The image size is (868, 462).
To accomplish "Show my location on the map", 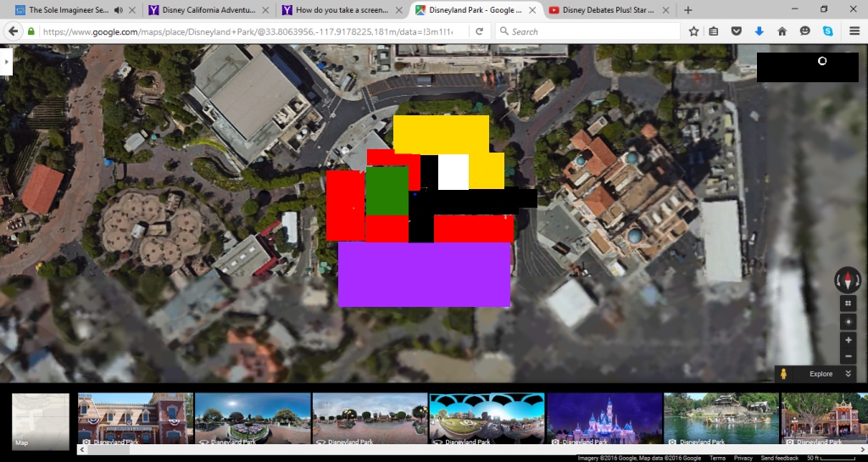I will point(848,322).
